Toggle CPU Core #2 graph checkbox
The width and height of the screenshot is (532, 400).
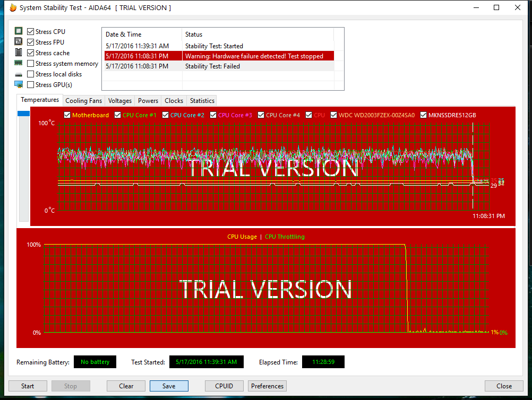click(166, 115)
